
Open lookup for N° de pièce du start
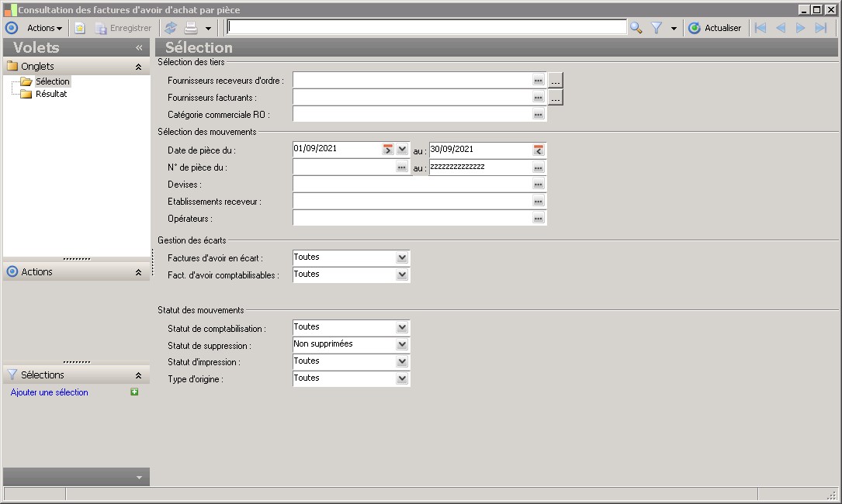(x=402, y=167)
